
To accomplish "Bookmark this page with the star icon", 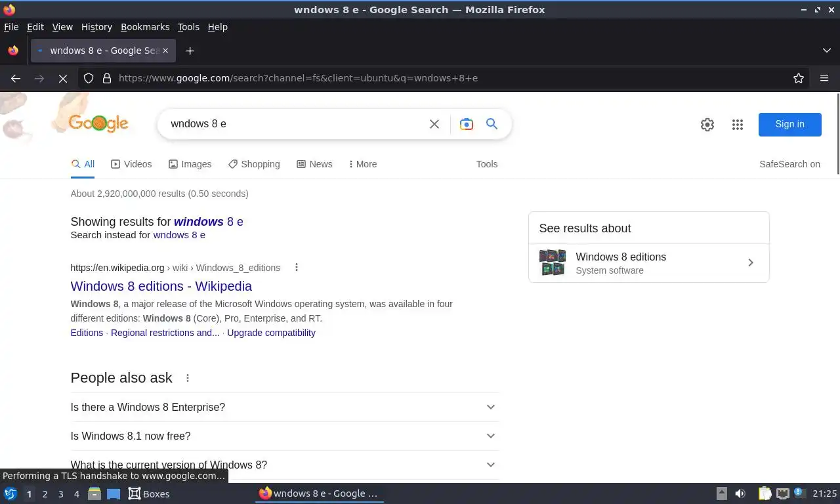I will click(x=799, y=78).
